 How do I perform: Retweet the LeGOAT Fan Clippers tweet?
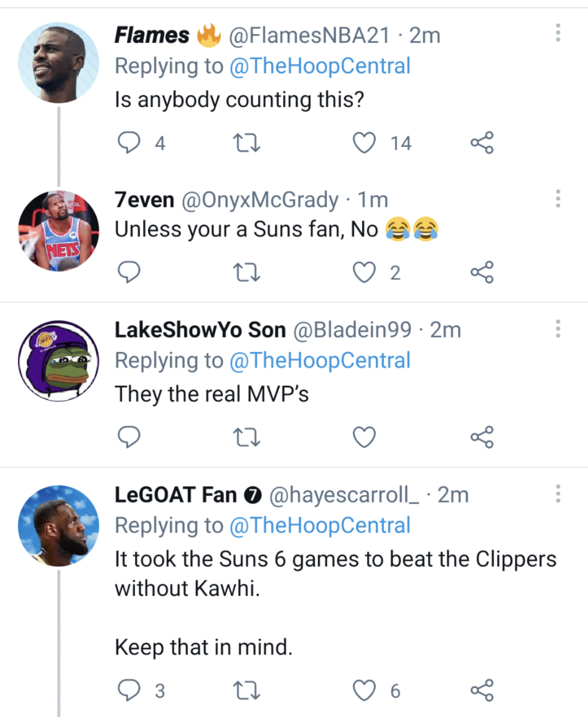tap(247, 690)
